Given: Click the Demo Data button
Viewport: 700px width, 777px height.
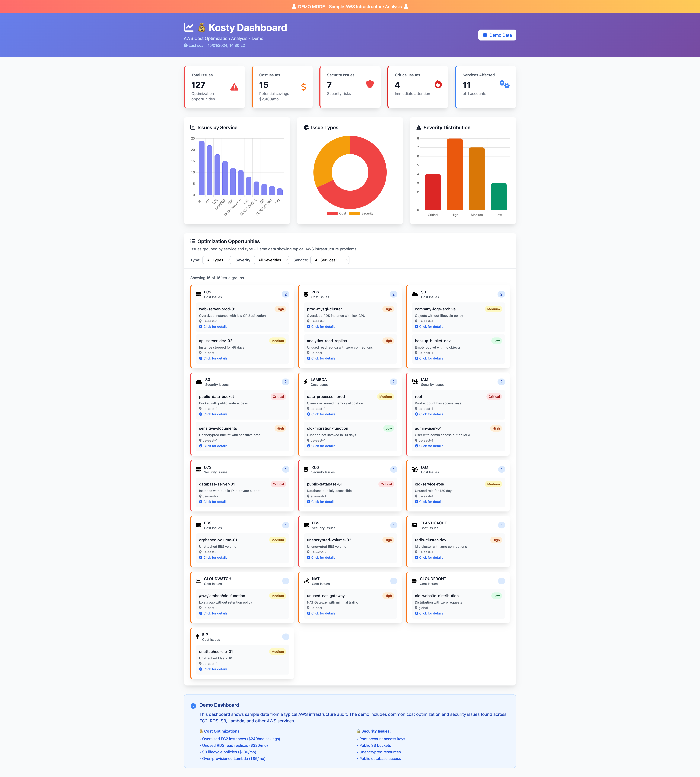Looking at the screenshot, I should (497, 35).
